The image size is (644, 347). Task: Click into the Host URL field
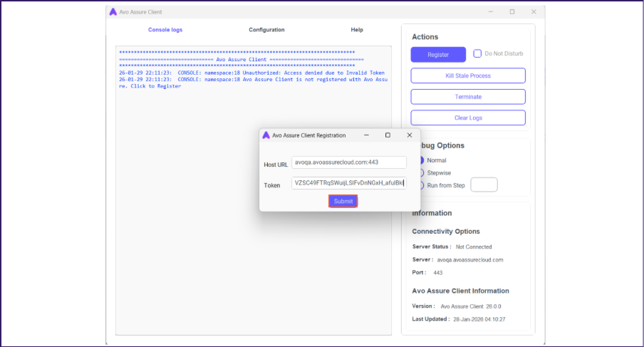coord(348,162)
